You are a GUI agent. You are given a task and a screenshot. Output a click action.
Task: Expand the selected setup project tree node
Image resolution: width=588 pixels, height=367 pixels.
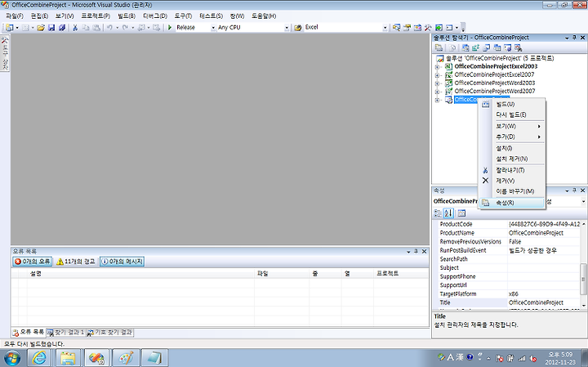[437, 100]
